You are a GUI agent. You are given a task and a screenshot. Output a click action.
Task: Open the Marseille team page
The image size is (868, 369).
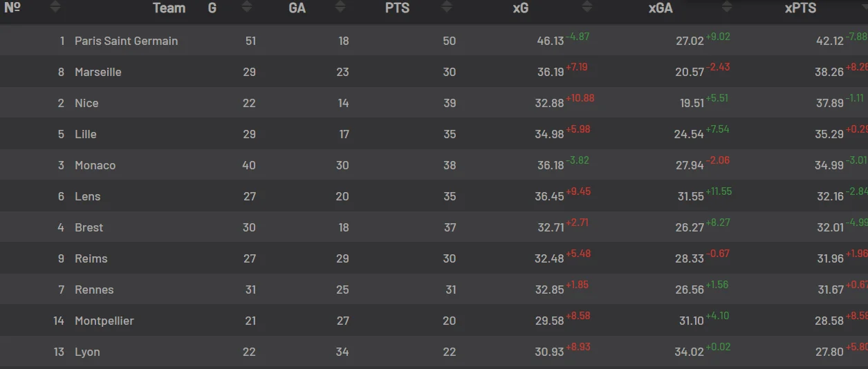[x=98, y=72]
